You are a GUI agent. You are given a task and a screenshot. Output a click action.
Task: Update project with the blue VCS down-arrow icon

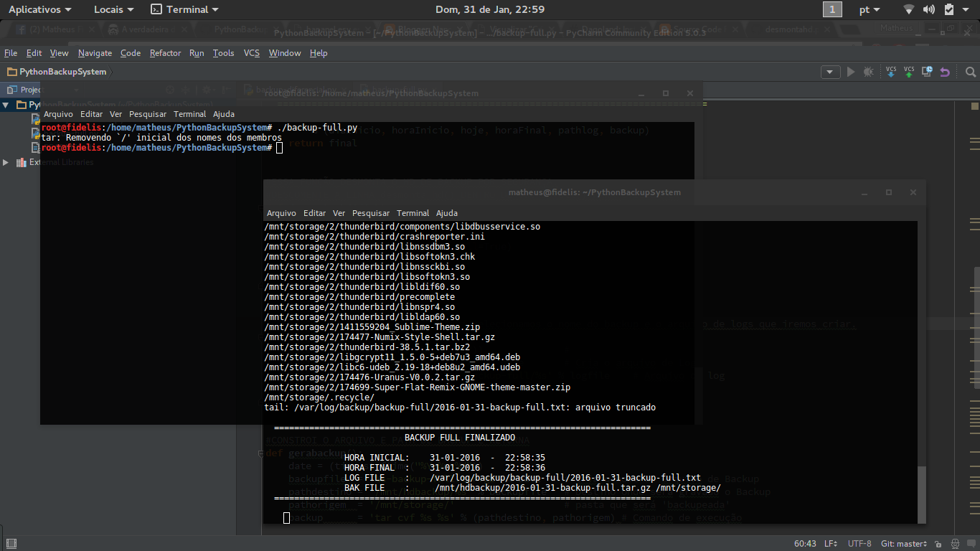[891, 72]
